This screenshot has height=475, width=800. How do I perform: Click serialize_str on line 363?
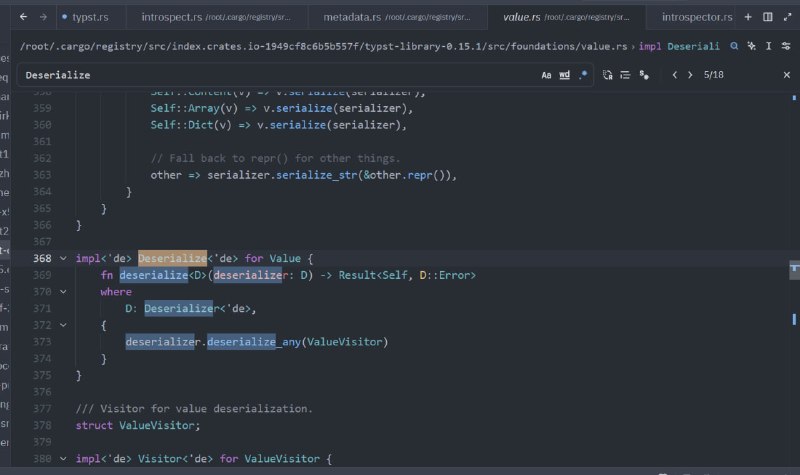coord(317,175)
